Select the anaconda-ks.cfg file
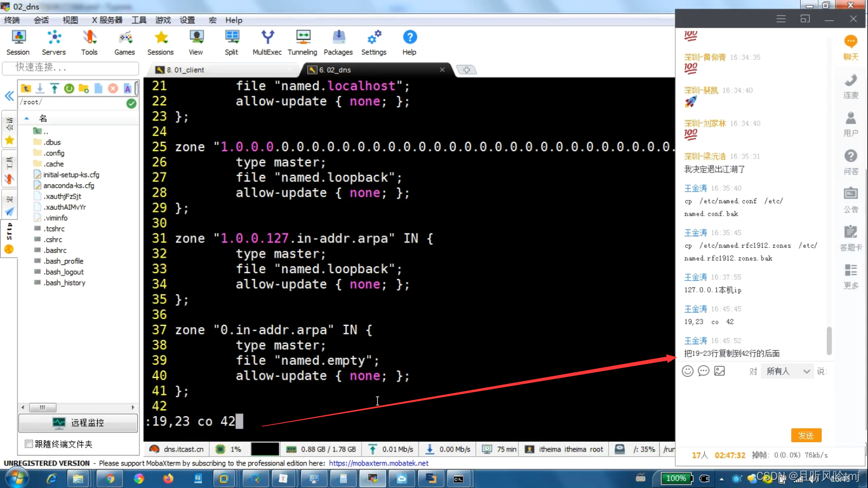Screen dimensions: 868x488 tap(68, 186)
